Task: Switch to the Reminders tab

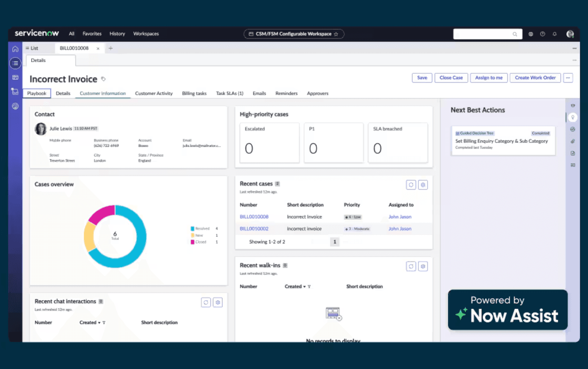Action: pos(286,93)
